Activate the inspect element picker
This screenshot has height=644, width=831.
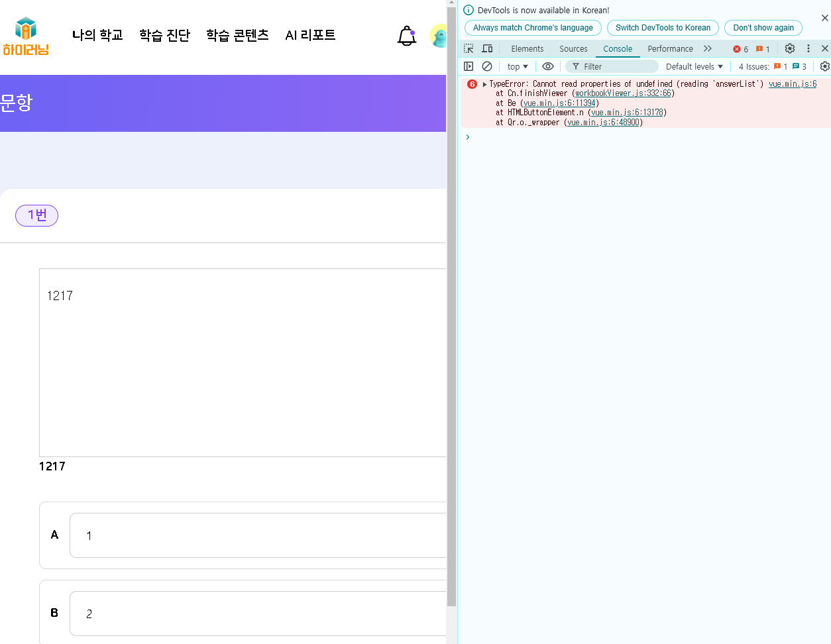point(469,48)
